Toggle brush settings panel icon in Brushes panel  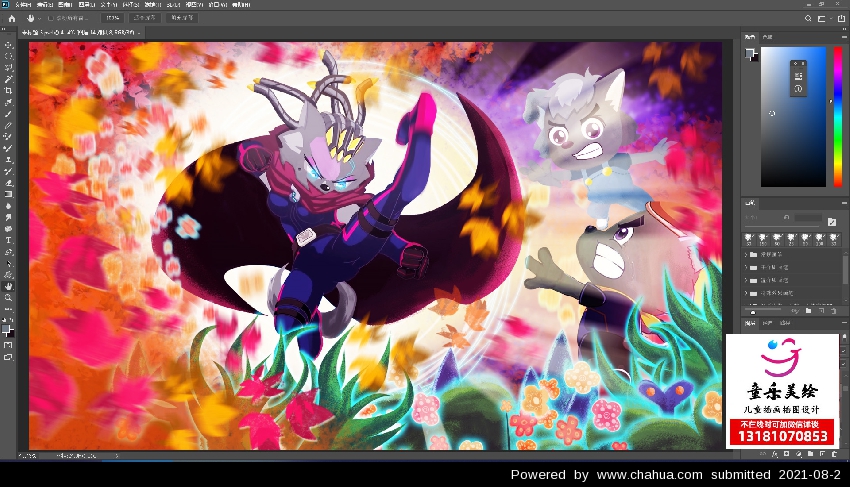(x=832, y=221)
